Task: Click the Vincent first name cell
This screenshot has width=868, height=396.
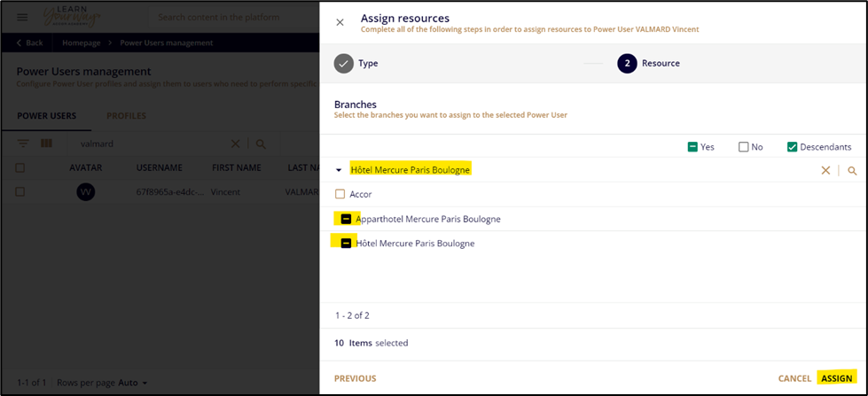Action: (226, 192)
